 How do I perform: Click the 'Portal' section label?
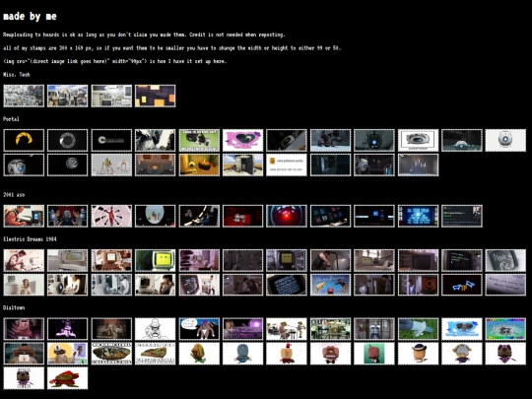11,119
